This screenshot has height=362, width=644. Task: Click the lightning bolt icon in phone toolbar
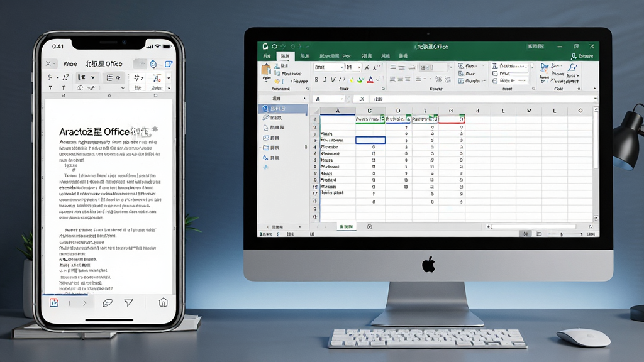pyautogui.click(x=50, y=77)
